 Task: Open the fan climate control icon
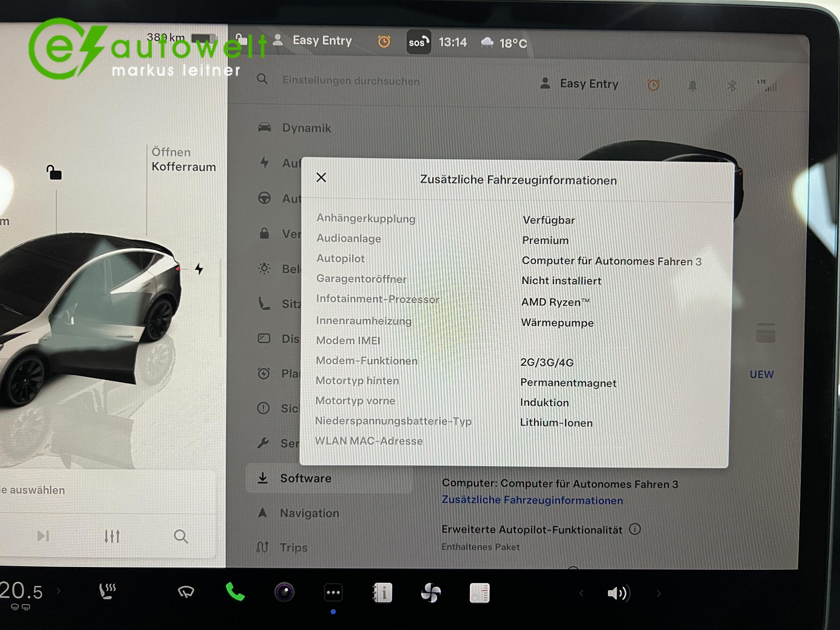tap(431, 593)
